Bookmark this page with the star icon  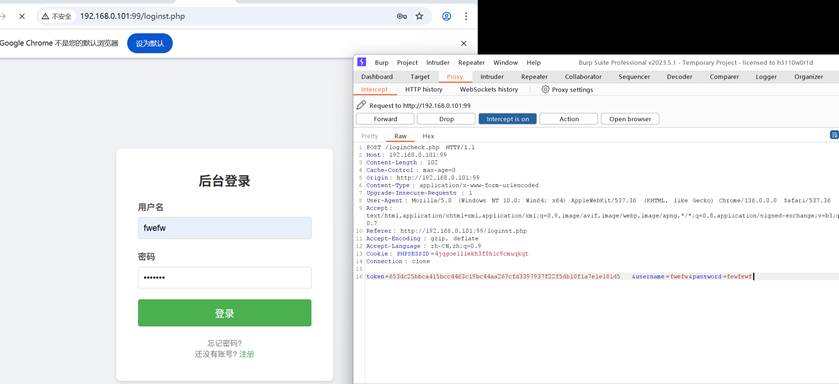coord(420,17)
